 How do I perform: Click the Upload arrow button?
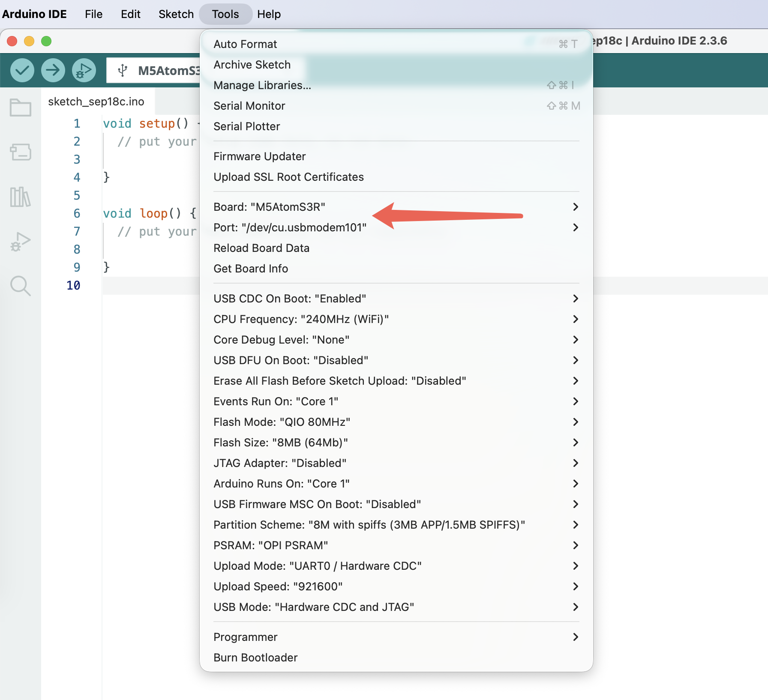point(53,70)
